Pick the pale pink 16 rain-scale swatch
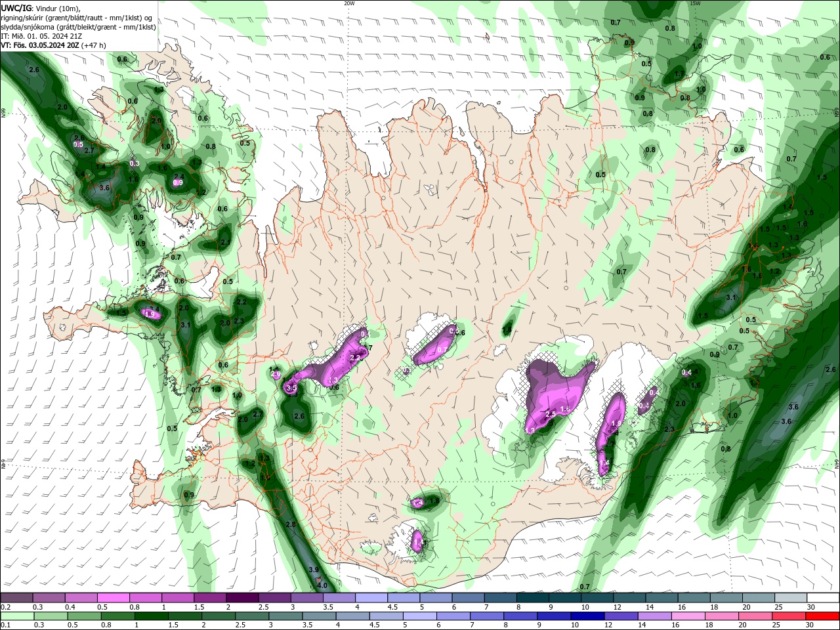The image size is (840, 630). pos(688,616)
